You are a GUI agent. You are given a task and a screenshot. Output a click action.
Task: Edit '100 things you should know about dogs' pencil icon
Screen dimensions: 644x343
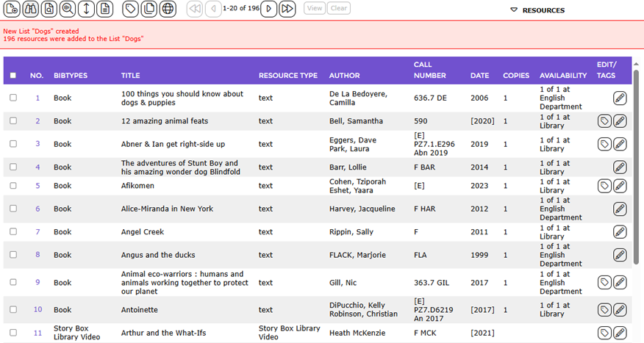click(620, 98)
